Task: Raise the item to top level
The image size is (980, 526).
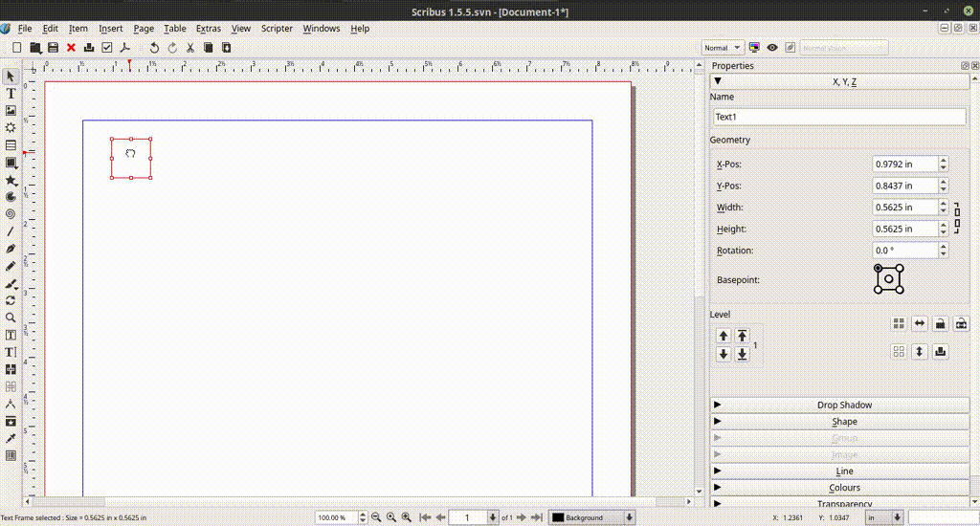Action: tap(742, 336)
